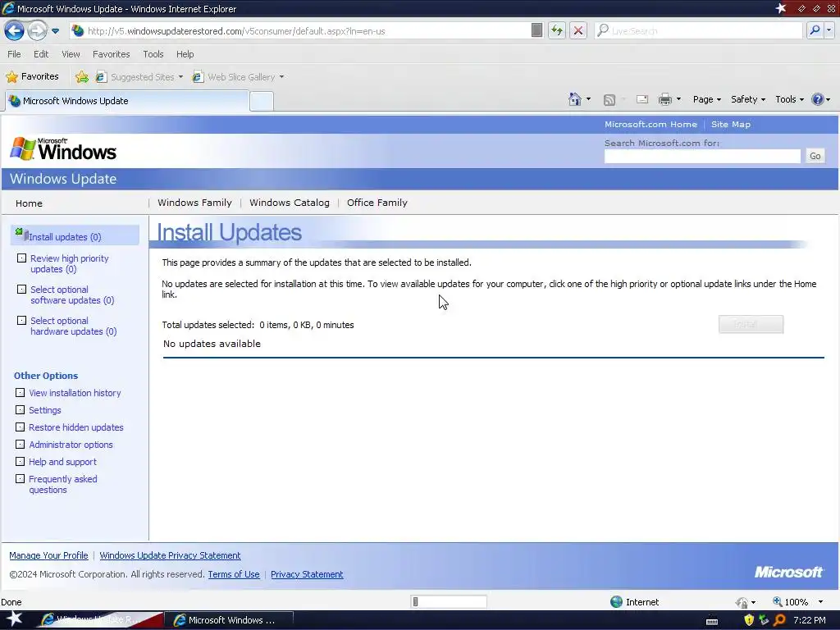
Task: Open search provider dropdown arrow
Action: click(829, 30)
